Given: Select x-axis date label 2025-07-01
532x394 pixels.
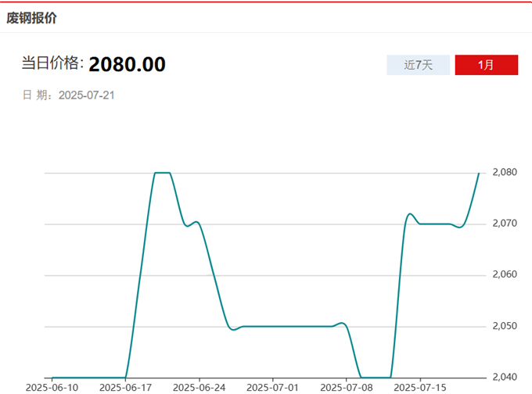Looking at the screenshot, I should click(x=272, y=387).
